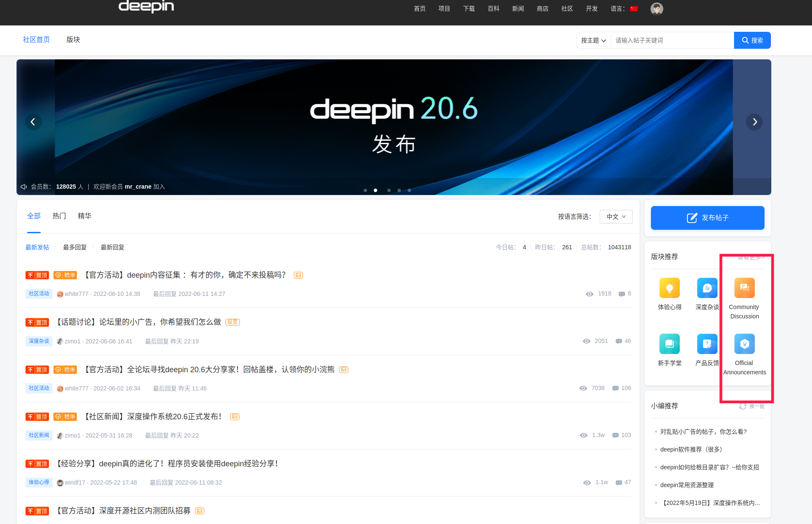Expand the 按主题 search type dropdown
The image size is (812, 524).
(593, 40)
